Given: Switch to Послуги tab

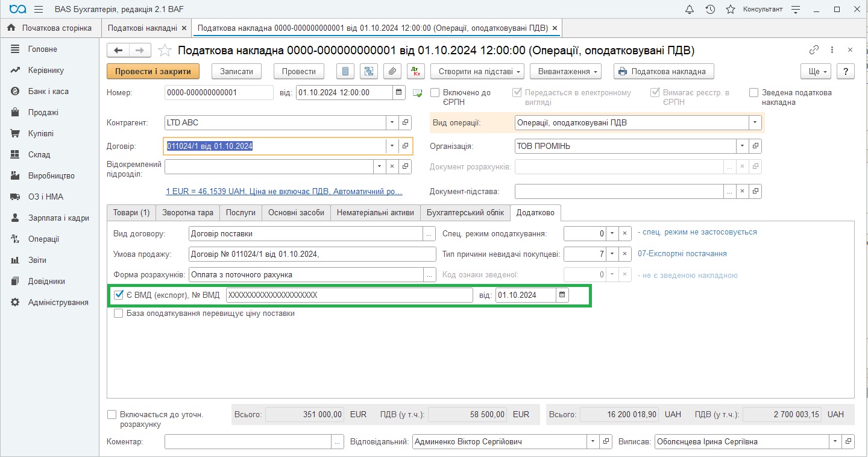Looking at the screenshot, I should click(241, 212).
